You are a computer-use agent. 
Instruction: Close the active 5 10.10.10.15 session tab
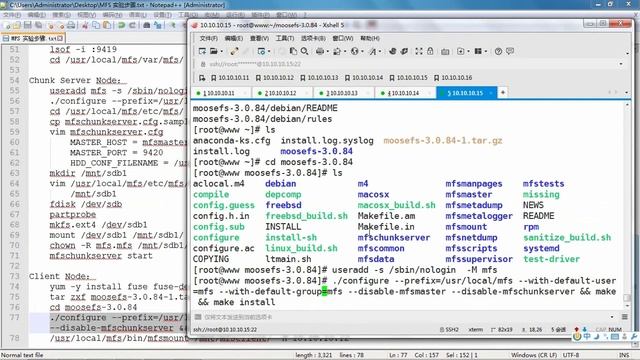(491, 93)
